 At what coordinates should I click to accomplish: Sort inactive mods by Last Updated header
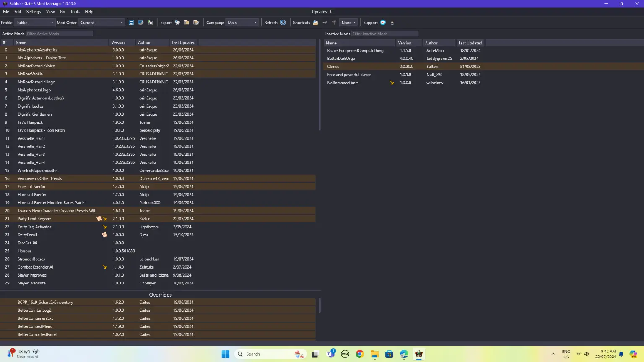(x=470, y=43)
